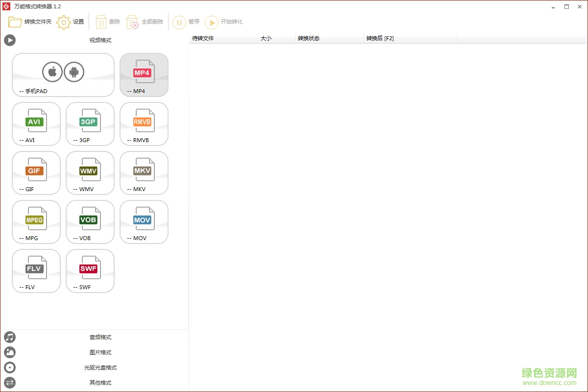Choose the MKV format option

(x=144, y=173)
